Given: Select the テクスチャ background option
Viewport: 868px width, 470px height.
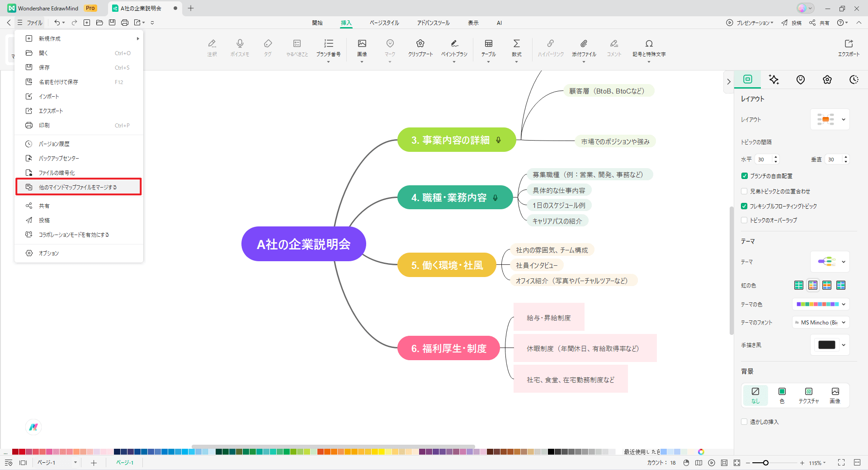Looking at the screenshot, I should pos(809,395).
